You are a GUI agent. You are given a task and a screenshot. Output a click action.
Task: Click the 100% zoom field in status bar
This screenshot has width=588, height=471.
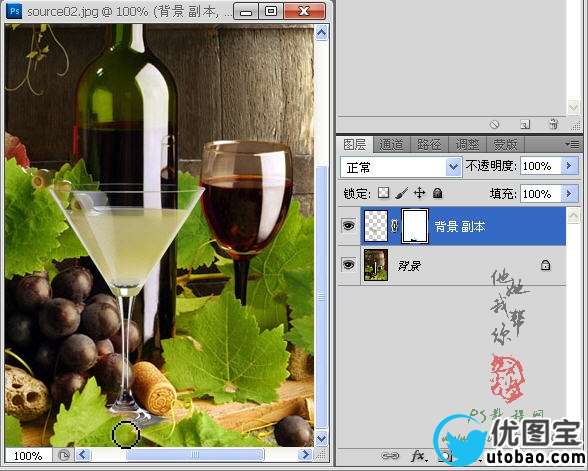point(28,456)
